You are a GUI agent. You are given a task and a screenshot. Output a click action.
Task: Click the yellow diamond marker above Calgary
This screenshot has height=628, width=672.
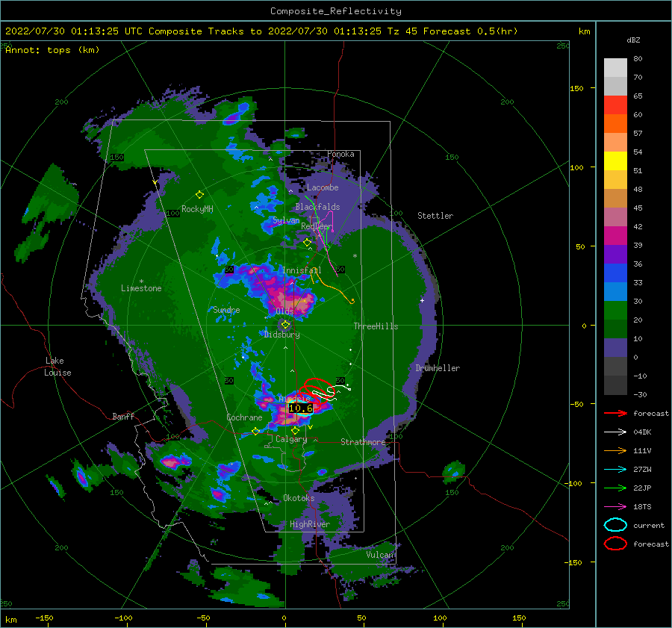tap(295, 430)
